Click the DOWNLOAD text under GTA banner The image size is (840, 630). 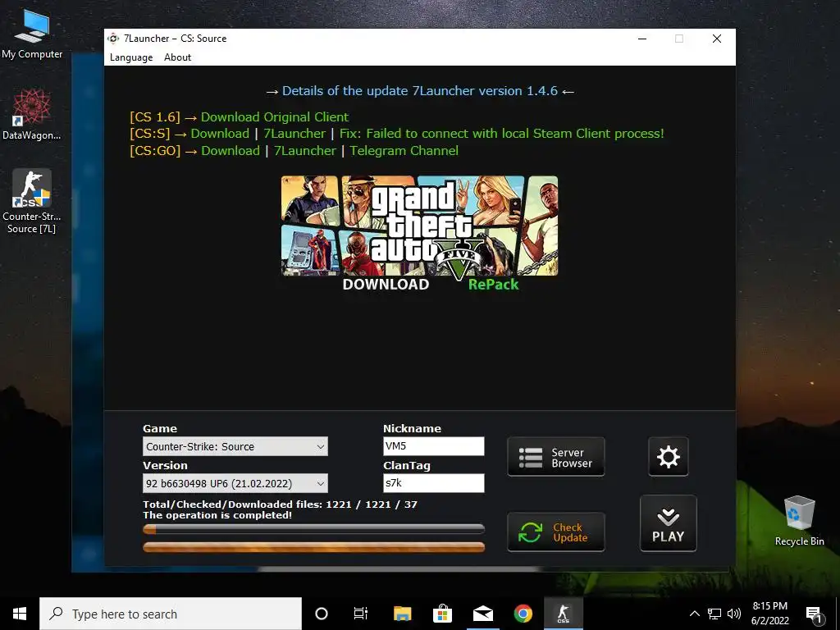[386, 285]
